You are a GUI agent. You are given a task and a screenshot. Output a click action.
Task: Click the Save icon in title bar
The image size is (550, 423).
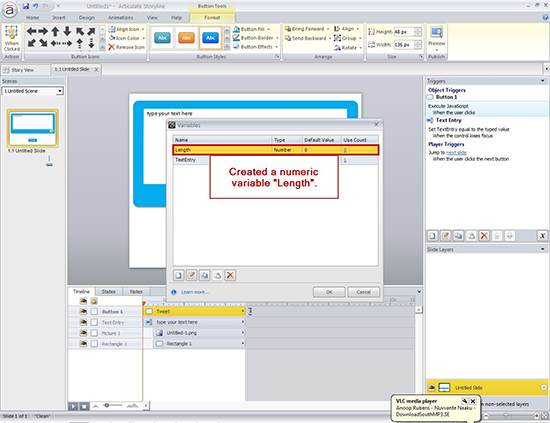26,6
